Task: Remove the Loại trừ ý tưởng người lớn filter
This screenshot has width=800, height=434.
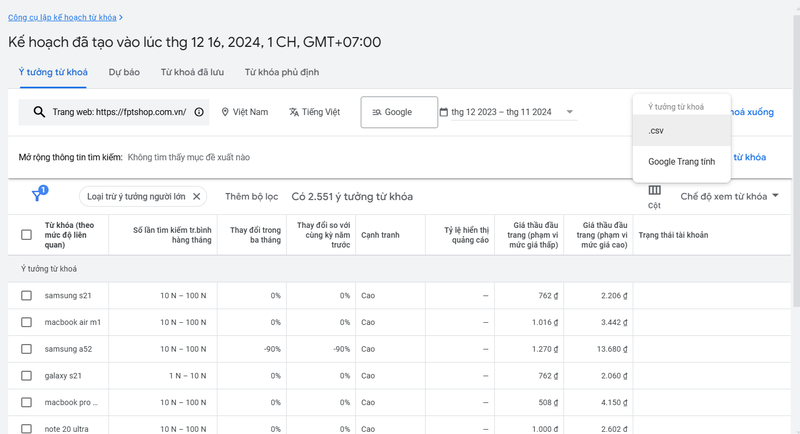Action: (196, 196)
